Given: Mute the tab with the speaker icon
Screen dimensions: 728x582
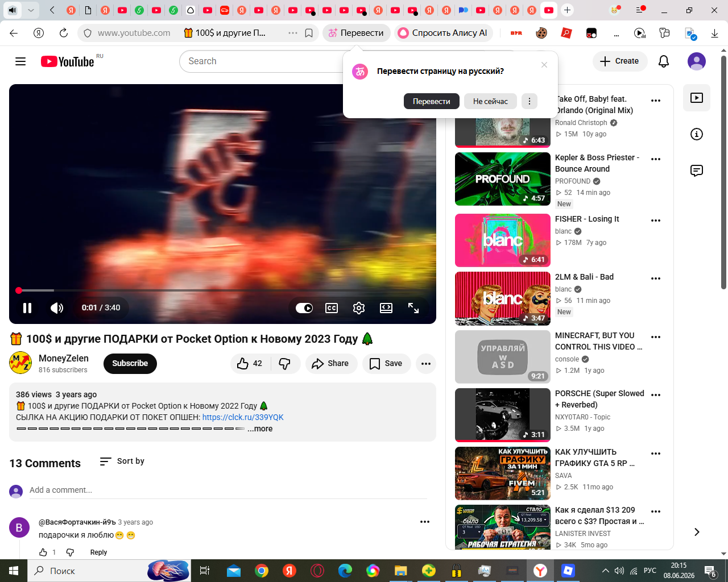Looking at the screenshot, I should [x=12, y=10].
